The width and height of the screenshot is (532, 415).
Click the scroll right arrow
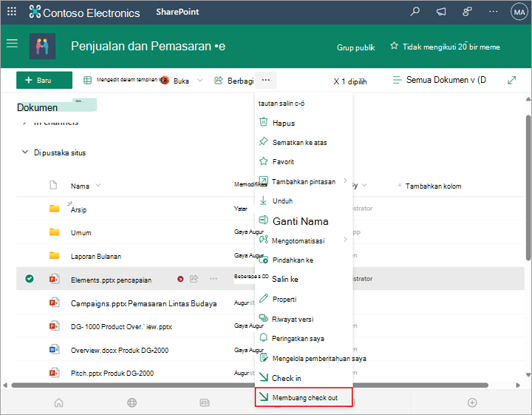click(518, 385)
